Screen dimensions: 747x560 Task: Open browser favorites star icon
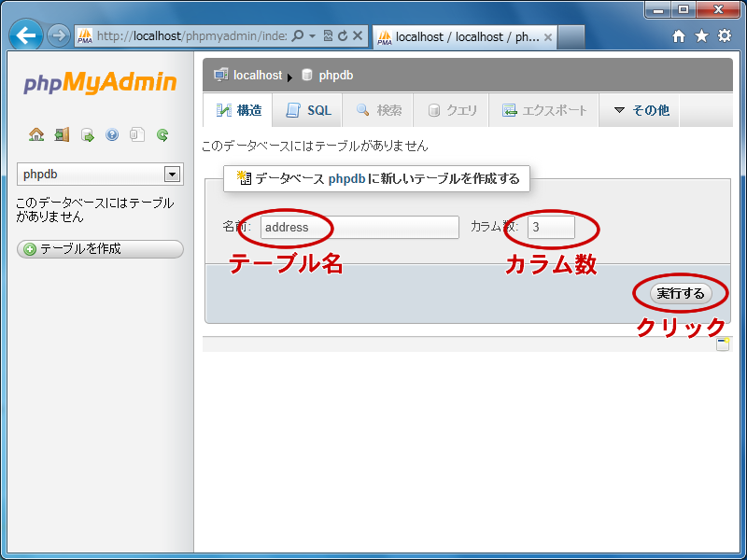click(x=701, y=36)
